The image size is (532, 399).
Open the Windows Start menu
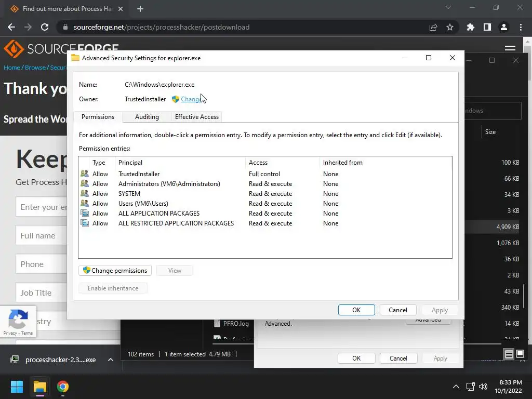(x=17, y=387)
